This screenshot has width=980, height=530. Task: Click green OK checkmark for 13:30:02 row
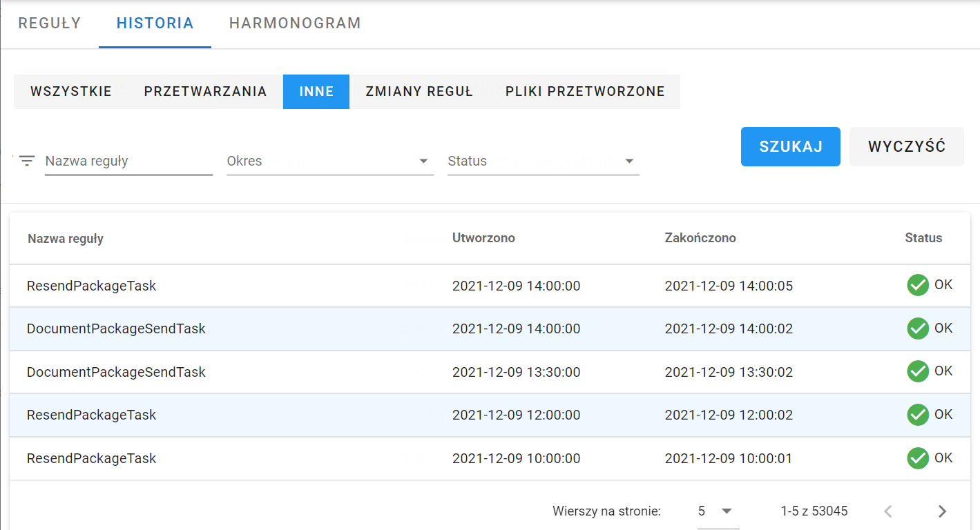coord(918,371)
